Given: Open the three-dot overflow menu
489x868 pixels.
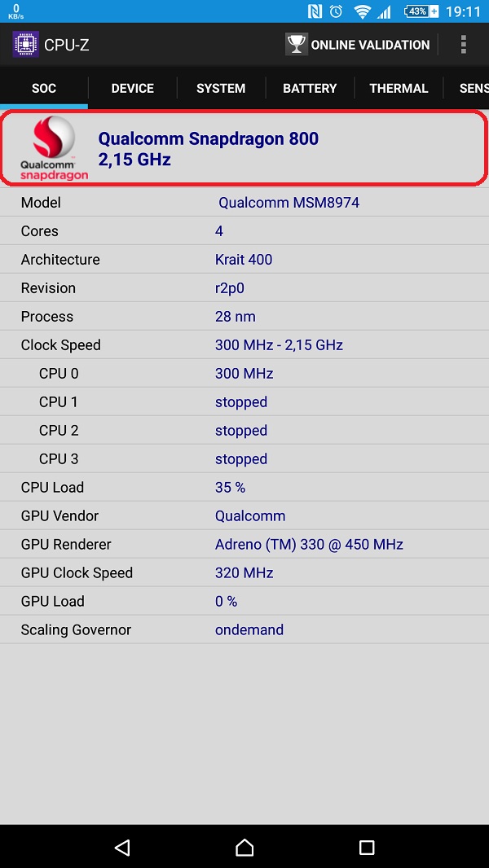Looking at the screenshot, I should [463, 45].
